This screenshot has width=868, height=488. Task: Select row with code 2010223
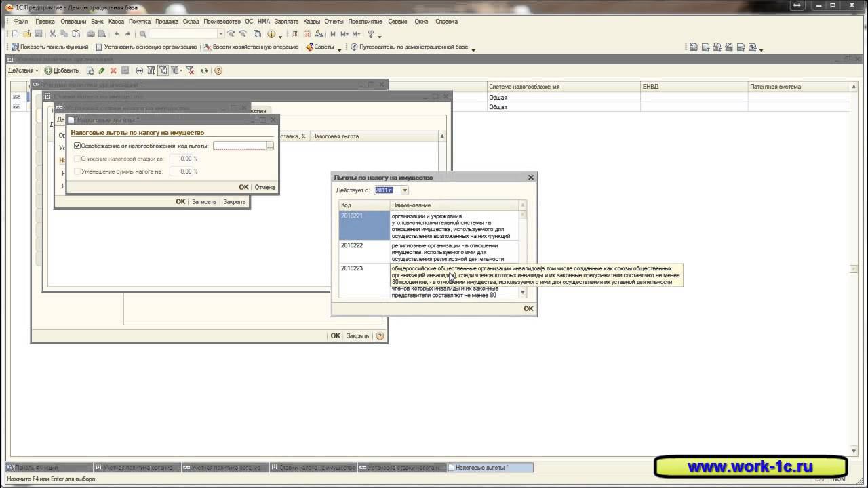click(429, 281)
